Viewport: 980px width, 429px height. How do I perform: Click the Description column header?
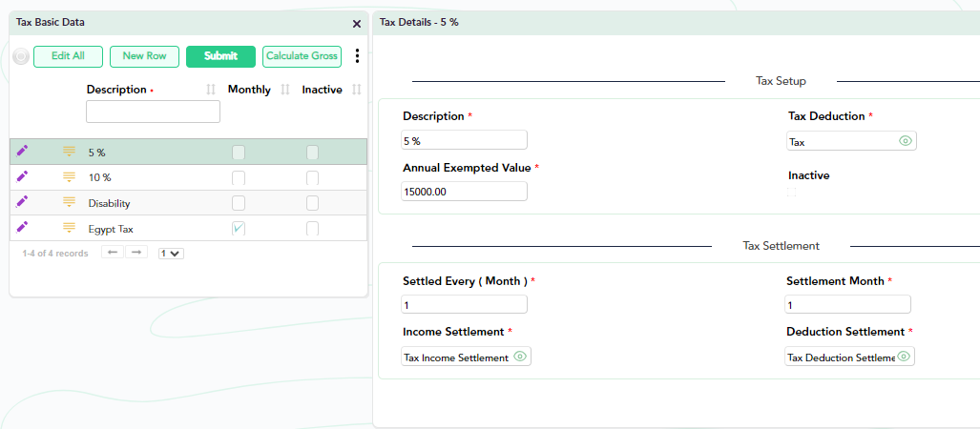coord(116,90)
